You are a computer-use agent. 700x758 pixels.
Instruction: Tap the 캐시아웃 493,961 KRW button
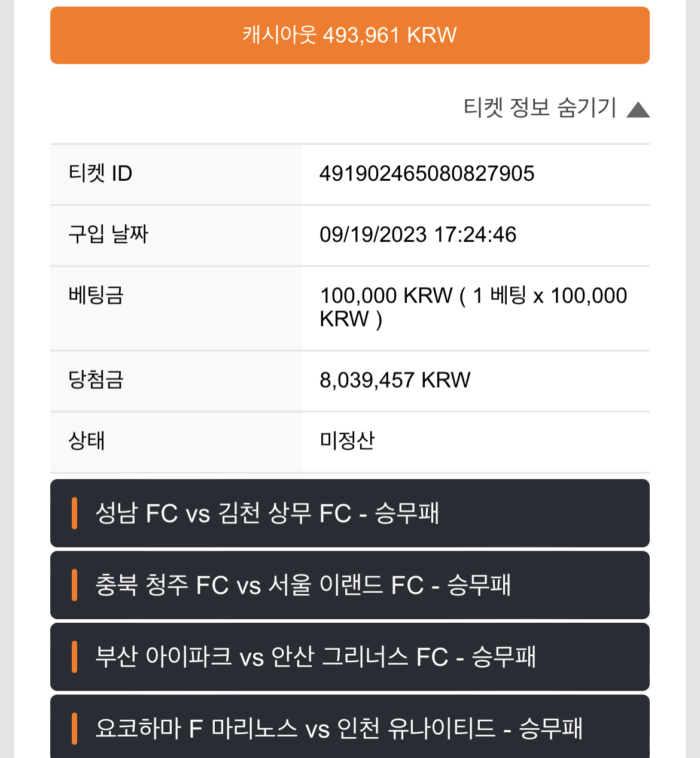[350, 35]
